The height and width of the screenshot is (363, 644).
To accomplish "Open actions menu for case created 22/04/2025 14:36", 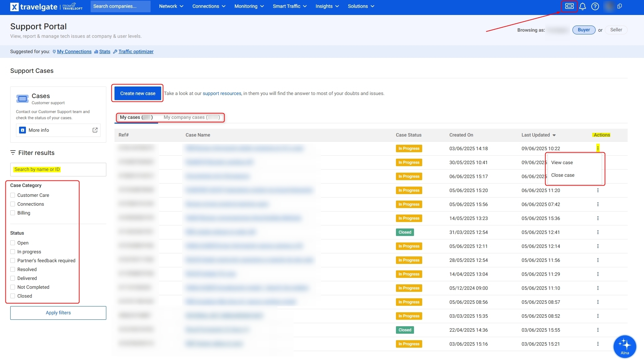I will coord(598,330).
